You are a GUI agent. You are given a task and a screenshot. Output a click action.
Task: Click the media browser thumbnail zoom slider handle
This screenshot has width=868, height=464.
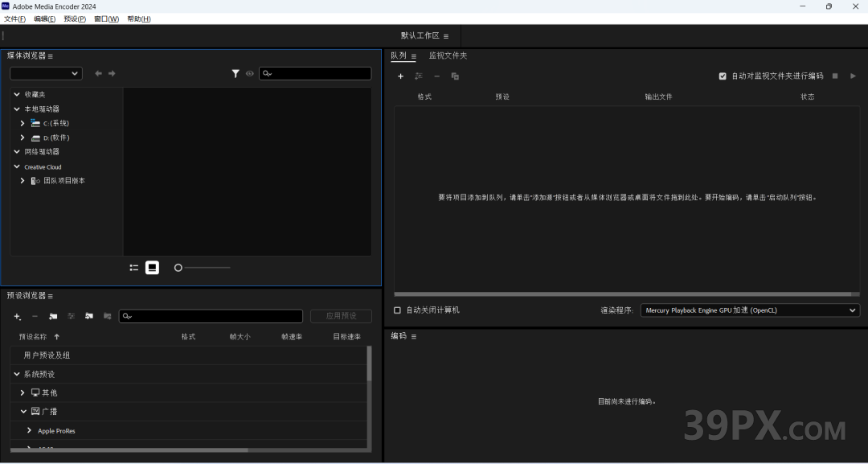[178, 268]
